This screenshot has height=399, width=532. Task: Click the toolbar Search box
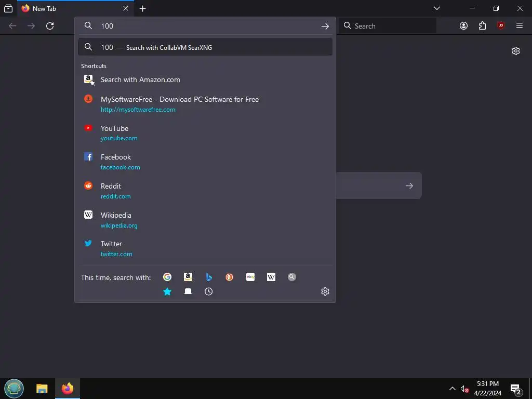[388, 26]
